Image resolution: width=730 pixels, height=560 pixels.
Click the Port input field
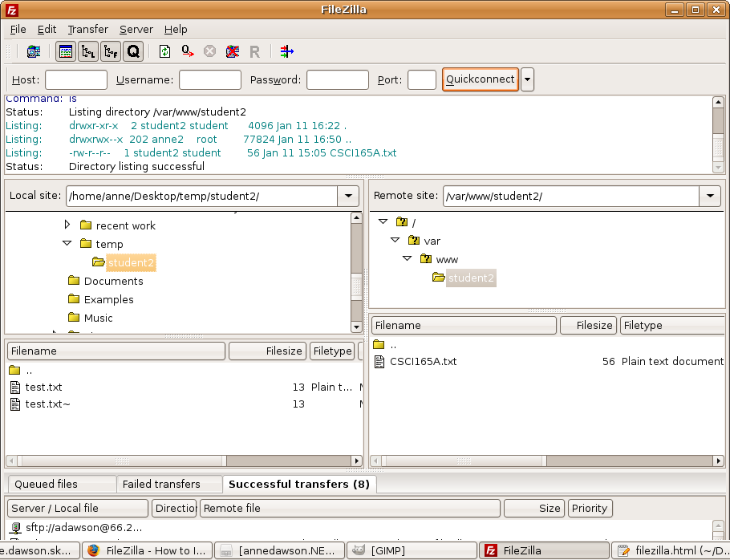point(422,79)
